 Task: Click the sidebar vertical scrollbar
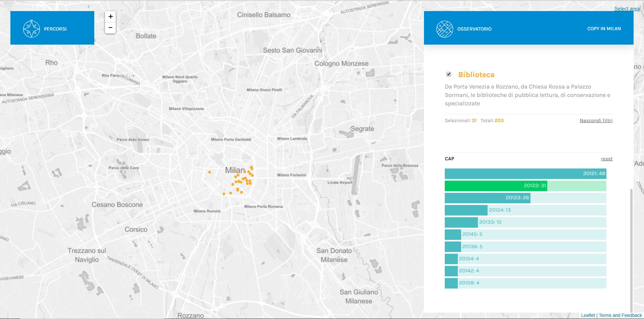[x=632, y=250]
